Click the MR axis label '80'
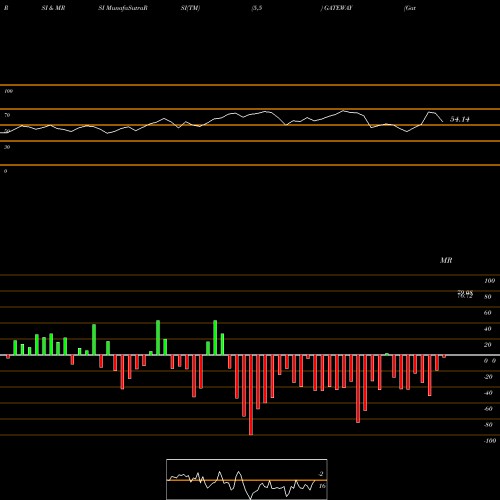 [488, 297]
